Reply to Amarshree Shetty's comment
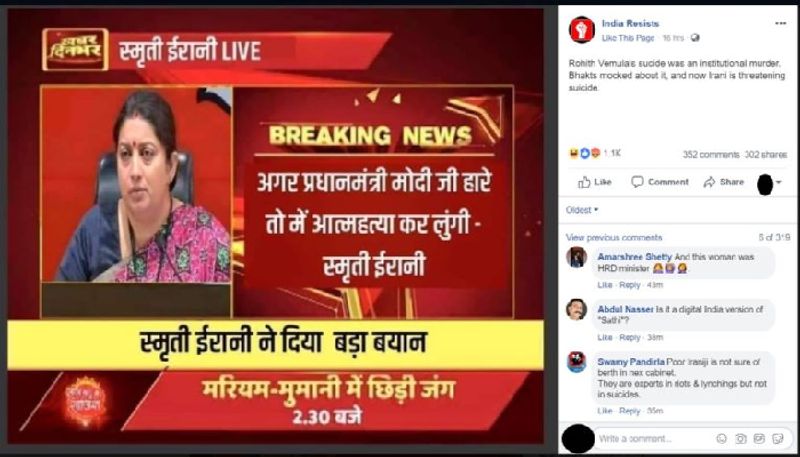Image resolution: width=800 pixels, height=457 pixels. (x=630, y=285)
